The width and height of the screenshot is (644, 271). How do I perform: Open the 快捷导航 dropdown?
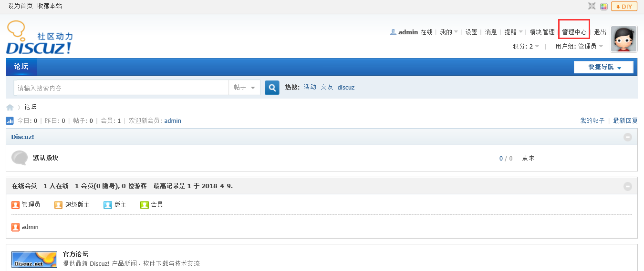603,67
